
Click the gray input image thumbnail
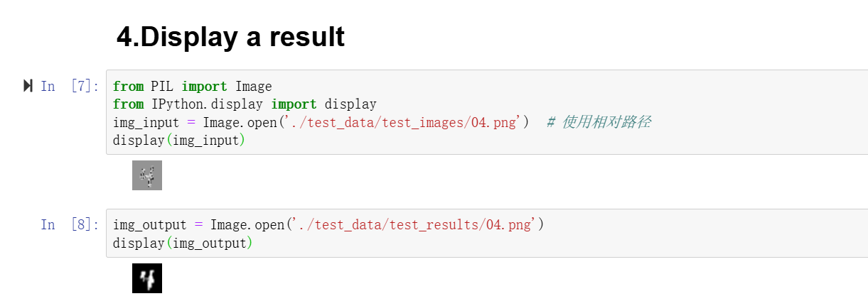pos(147,175)
